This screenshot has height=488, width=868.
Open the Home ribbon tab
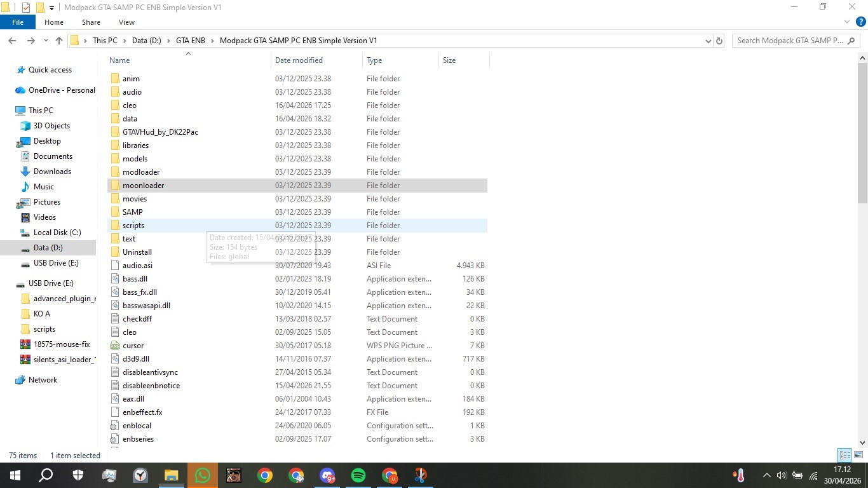coord(54,22)
